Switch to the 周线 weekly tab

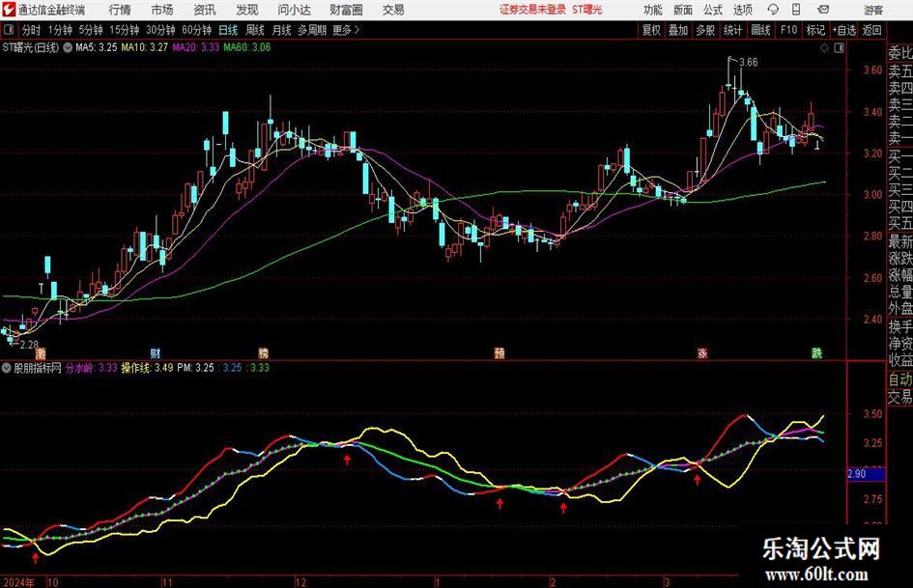[254, 30]
